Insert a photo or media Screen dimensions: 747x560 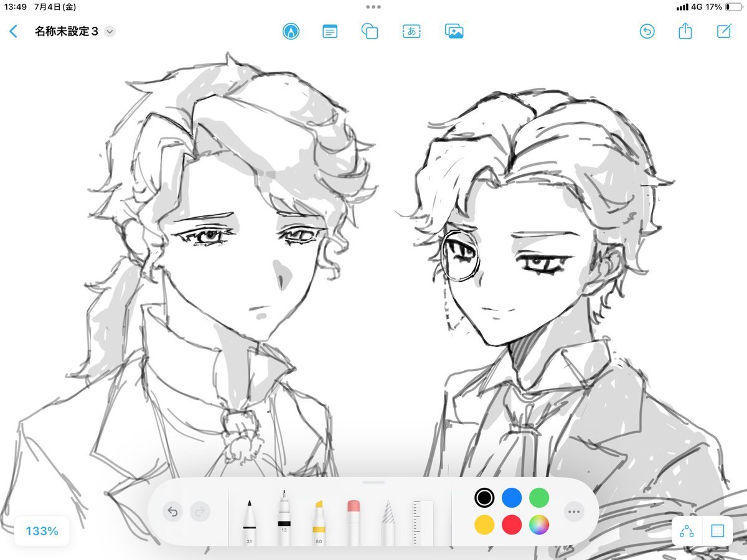tap(454, 31)
